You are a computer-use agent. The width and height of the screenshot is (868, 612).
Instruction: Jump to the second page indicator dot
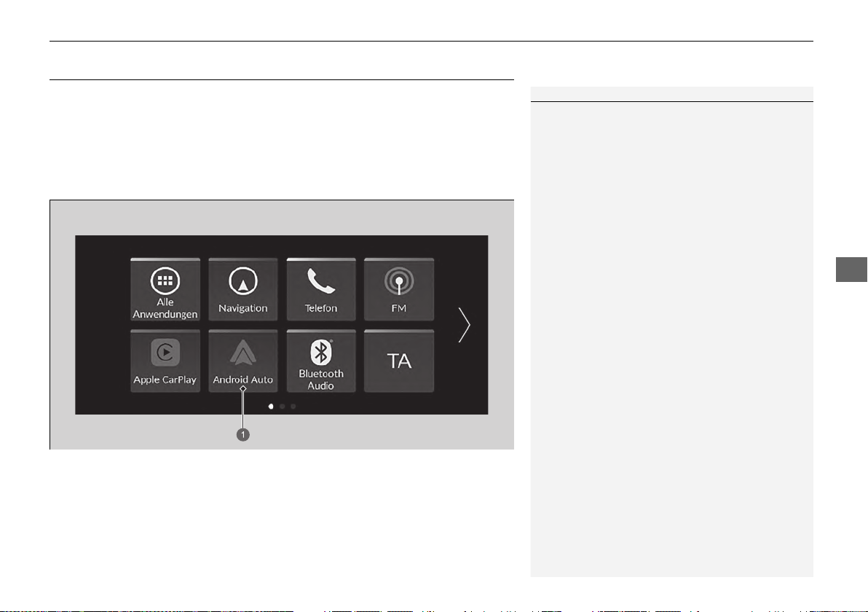click(283, 407)
